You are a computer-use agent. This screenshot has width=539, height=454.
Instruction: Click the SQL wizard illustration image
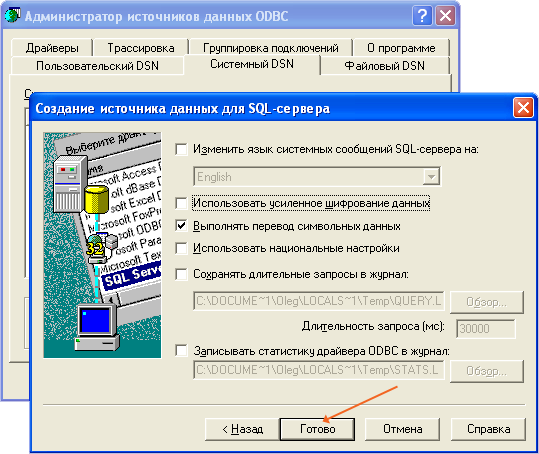pyautogui.click(x=102, y=245)
